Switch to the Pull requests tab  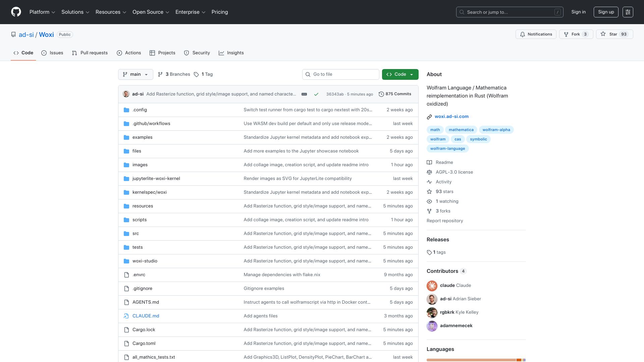coord(90,53)
